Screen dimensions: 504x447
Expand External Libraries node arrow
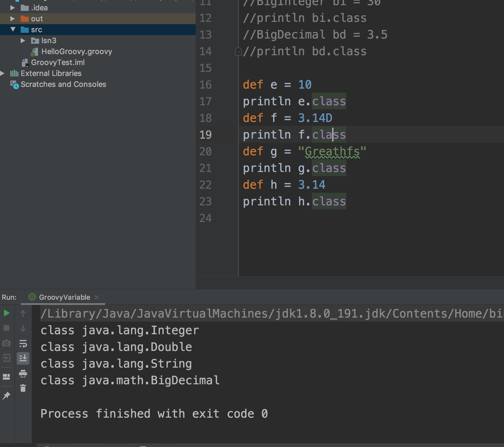point(2,73)
